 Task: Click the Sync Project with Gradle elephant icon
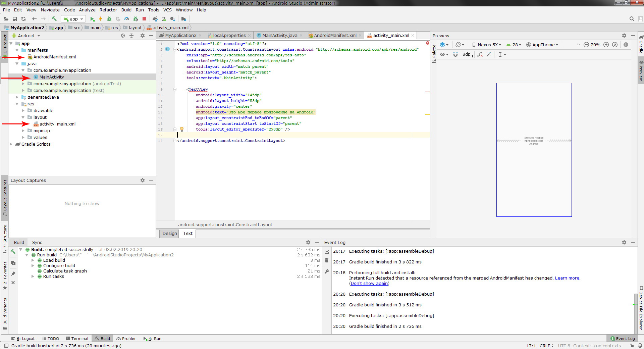click(155, 19)
